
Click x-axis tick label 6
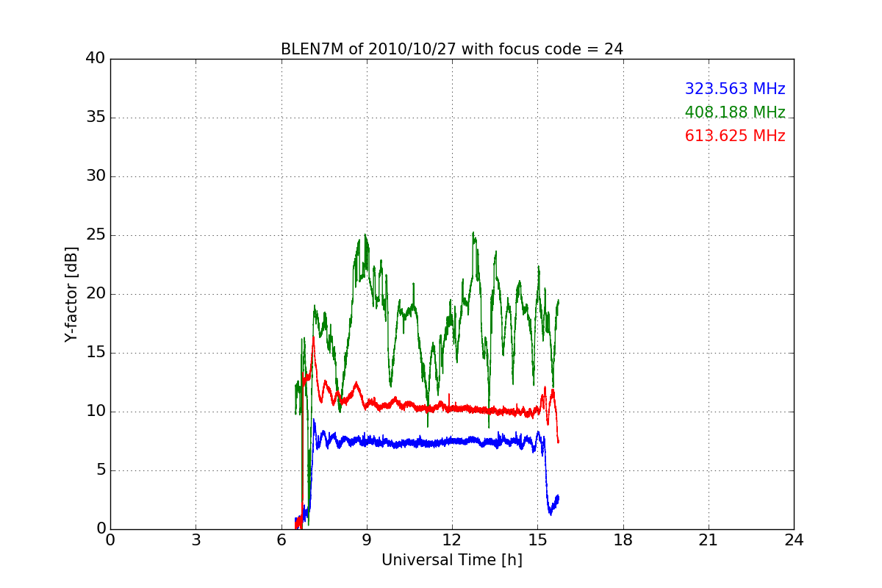pos(282,540)
